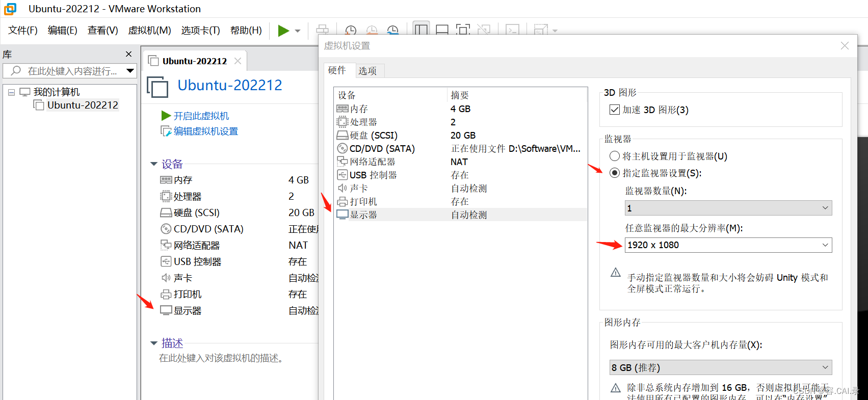Select 硬盘 (SCSI) row in dialog device list
Viewport: 868px width, 400px height.
pyautogui.click(x=461, y=136)
